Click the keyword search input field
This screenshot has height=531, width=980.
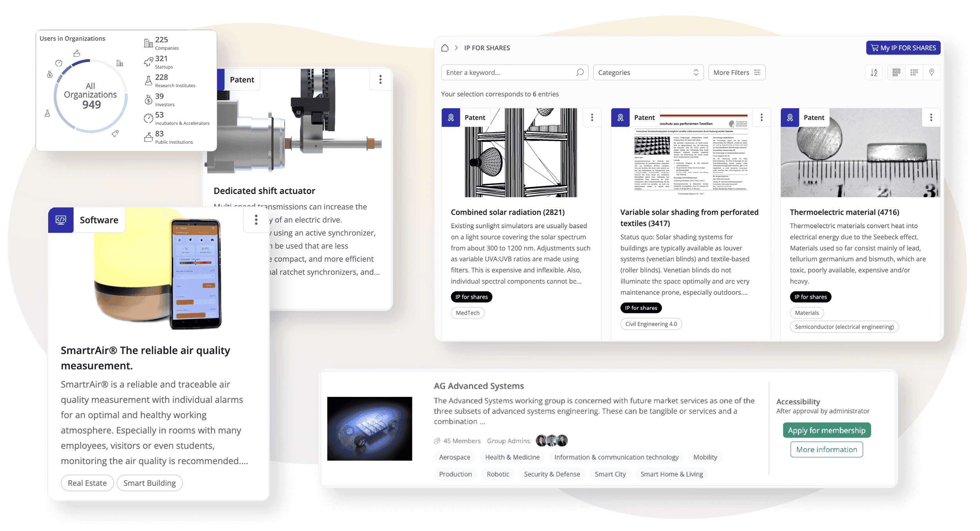pos(513,73)
